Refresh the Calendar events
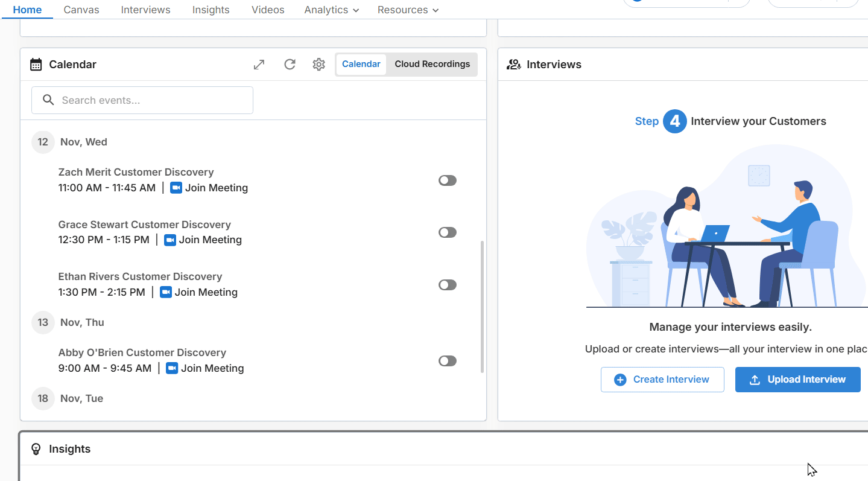The image size is (868, 481). (290, 65)
